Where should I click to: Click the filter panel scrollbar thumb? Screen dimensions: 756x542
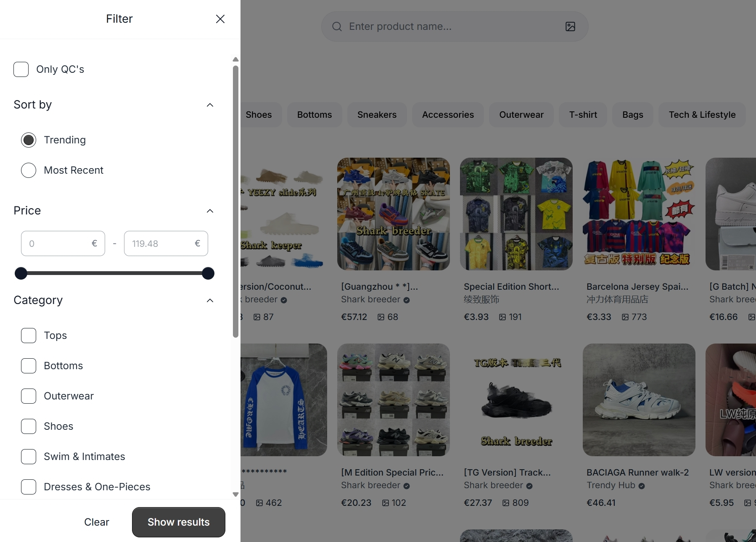tap(236, 202)
